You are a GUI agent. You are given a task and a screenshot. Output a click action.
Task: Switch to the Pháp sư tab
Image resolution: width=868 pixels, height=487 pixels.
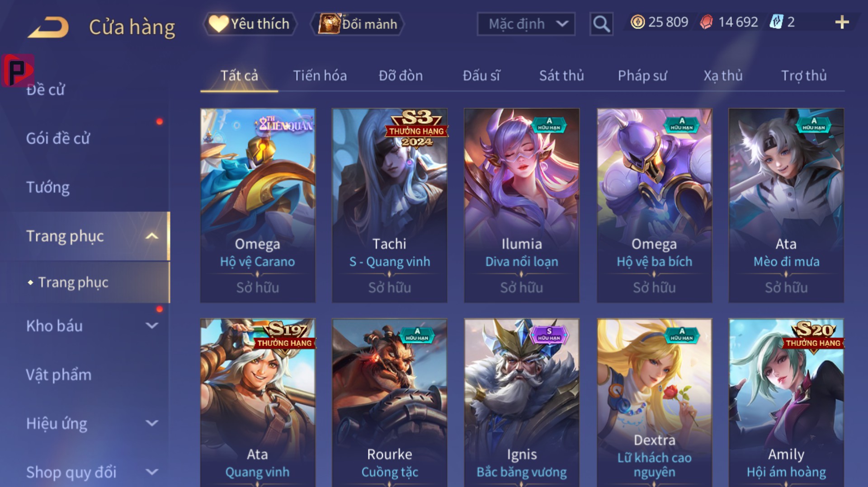642,75
